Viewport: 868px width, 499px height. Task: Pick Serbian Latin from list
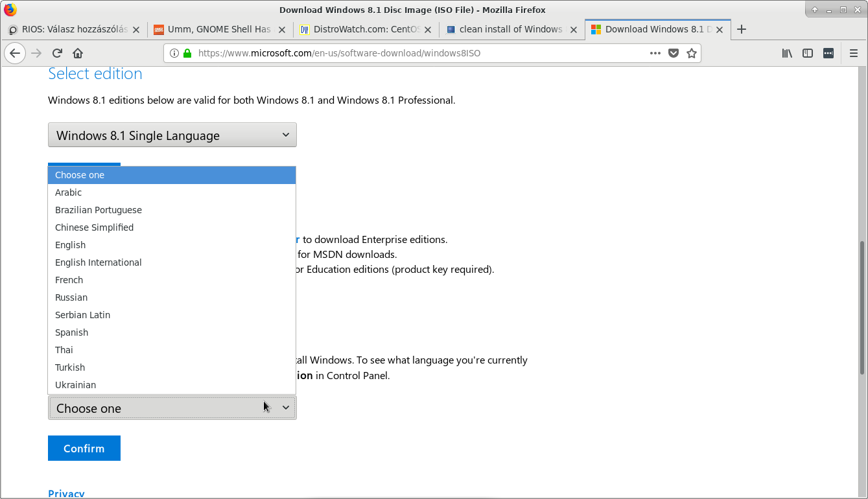point(172,315)
